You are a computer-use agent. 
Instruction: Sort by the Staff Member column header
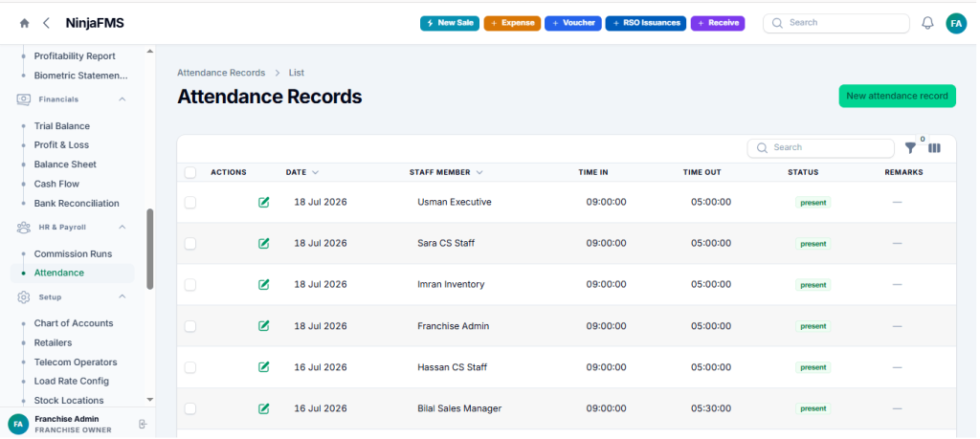tap(446, 172)
